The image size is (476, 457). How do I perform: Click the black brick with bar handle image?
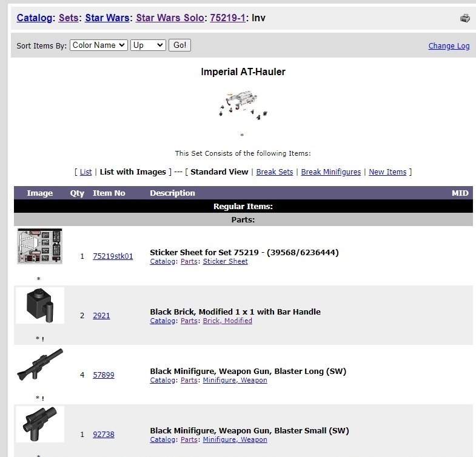pyautogui.click(x=39, y=305)
